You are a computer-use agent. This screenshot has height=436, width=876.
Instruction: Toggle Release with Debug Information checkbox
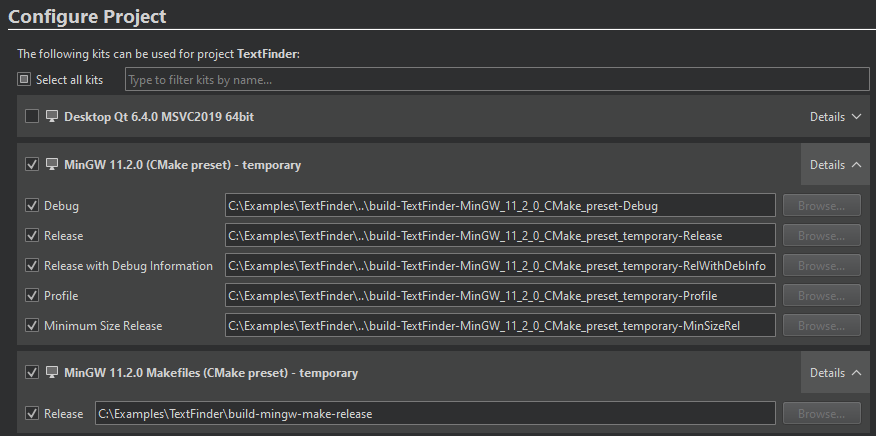32,266
